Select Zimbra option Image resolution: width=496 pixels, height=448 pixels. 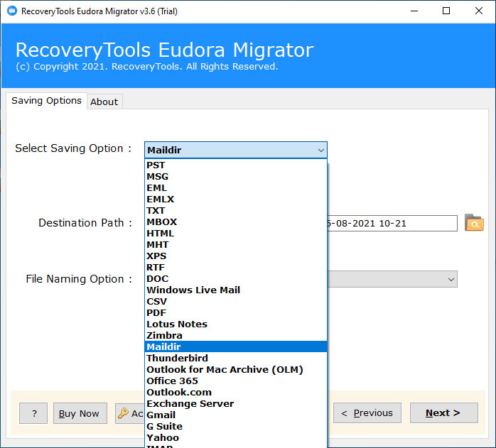(236, 336)
